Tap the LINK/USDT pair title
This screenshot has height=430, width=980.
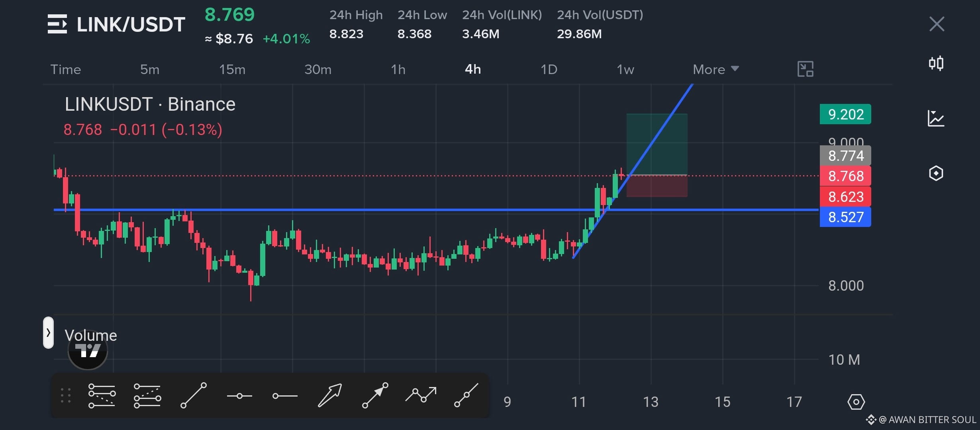coord(131,24)
